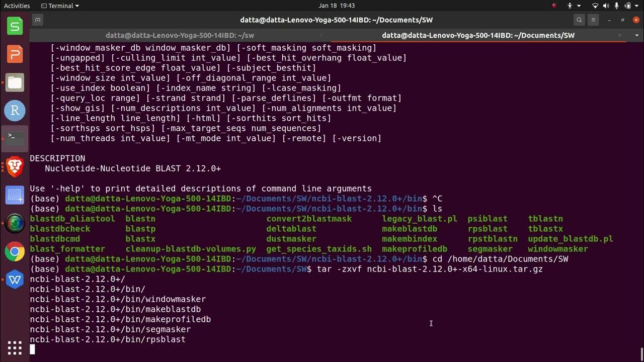Click the screen recording indicator in top bar

click(x=554, y=6)
